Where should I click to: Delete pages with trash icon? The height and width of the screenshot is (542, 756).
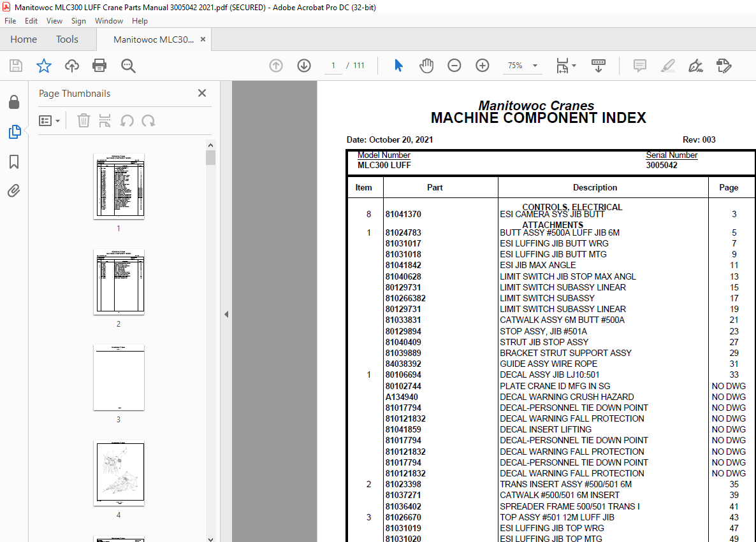tap(84, 120)
